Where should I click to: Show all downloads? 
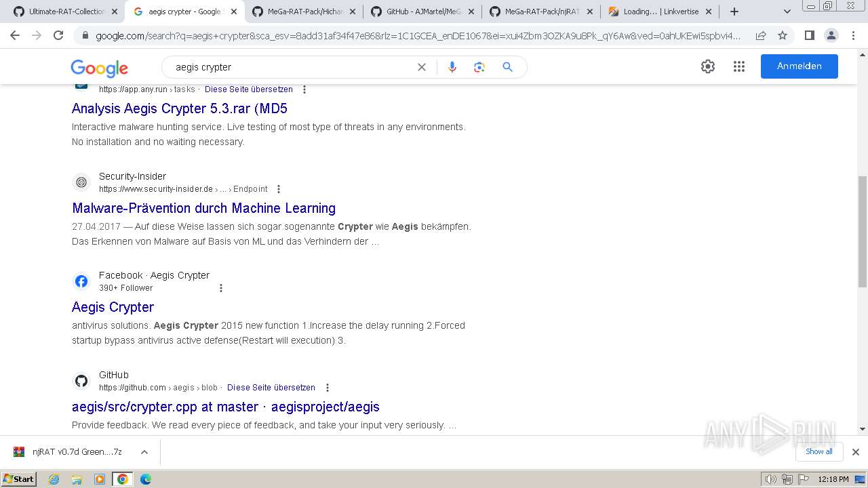coord(818,451)
